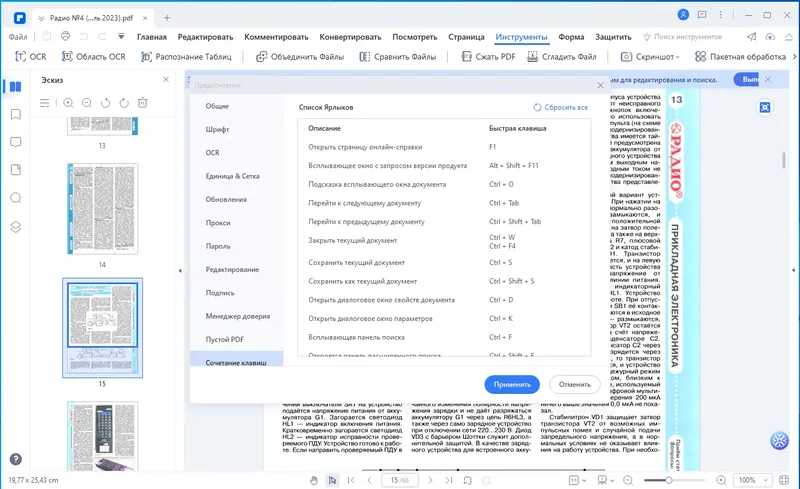Switch to the Защитить tab
The height and width of the screenshot is (489, 800).
613,37
